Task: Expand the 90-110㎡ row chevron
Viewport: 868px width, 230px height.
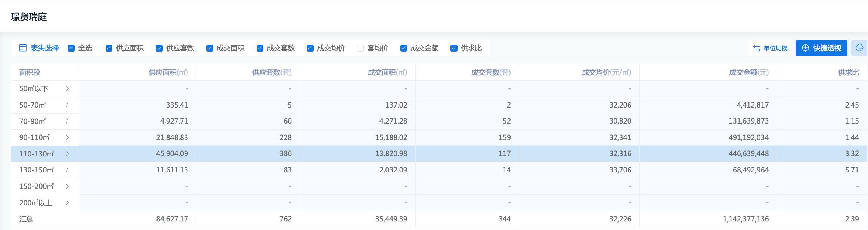Action: pyautogui.click(x=68, y=137)
